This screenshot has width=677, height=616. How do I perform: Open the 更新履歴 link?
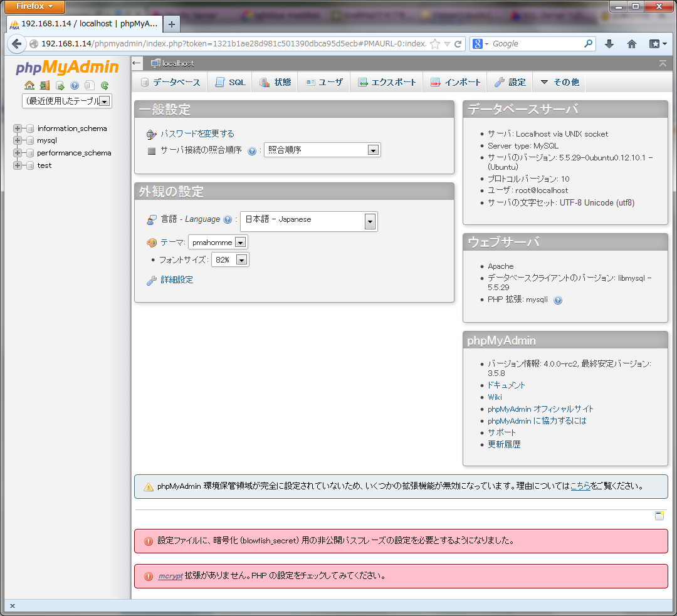(504, 444)
